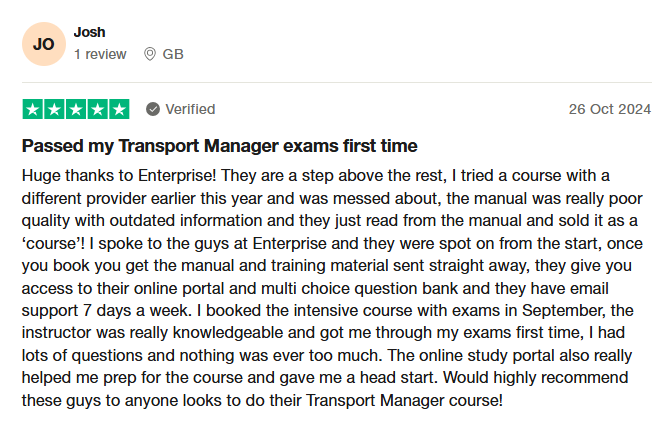Click the "1 review" count

tap(100, 54)
